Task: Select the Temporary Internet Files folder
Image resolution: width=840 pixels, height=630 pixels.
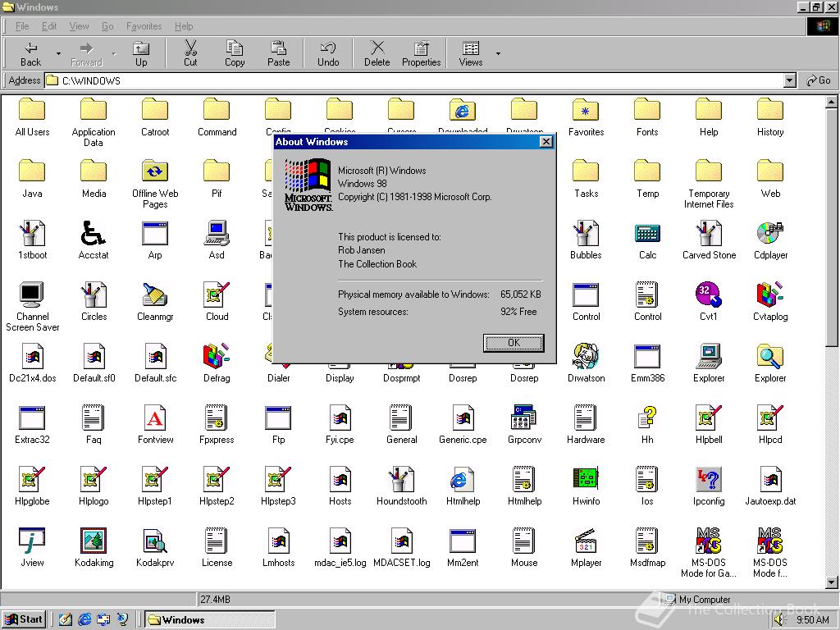Action: (709, 184)
